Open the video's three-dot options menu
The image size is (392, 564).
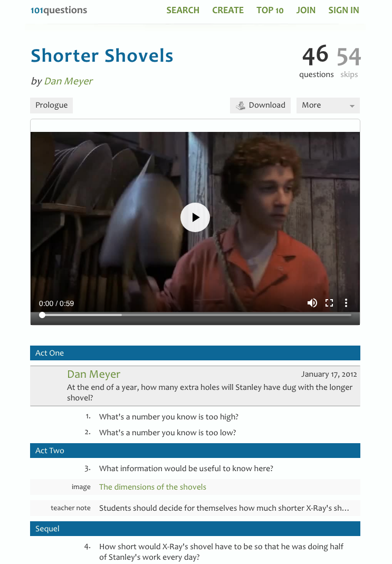346,303
